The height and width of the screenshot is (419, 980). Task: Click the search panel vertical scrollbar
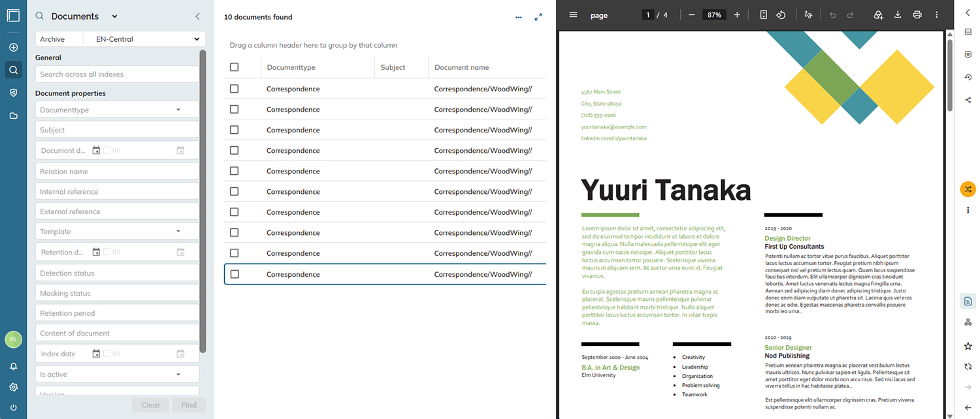(203, 201)
